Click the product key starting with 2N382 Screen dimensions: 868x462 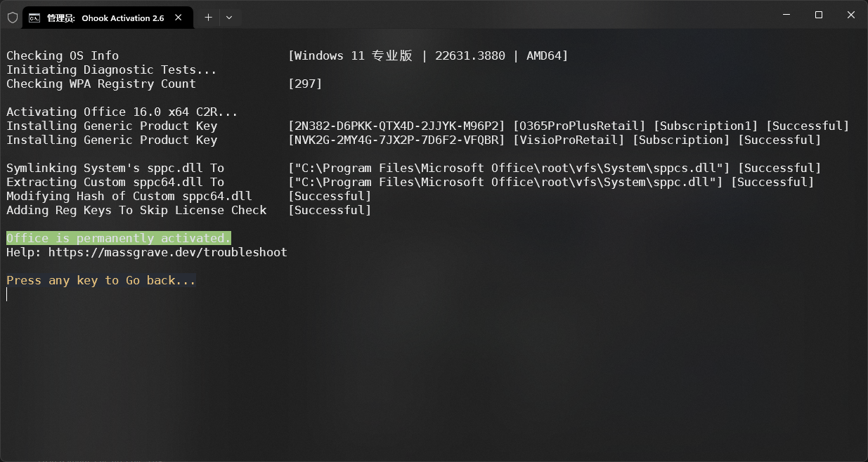click(x=397, y=126)
